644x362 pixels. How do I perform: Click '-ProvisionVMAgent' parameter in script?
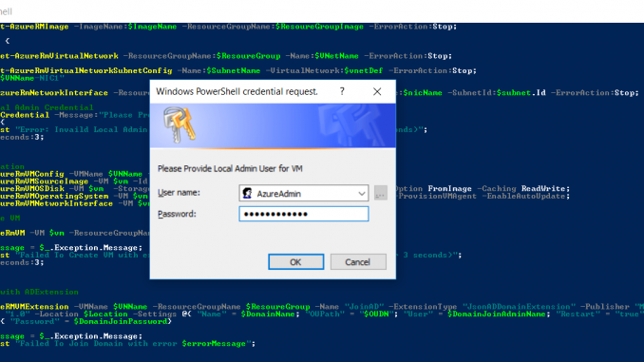click(438, 196)
